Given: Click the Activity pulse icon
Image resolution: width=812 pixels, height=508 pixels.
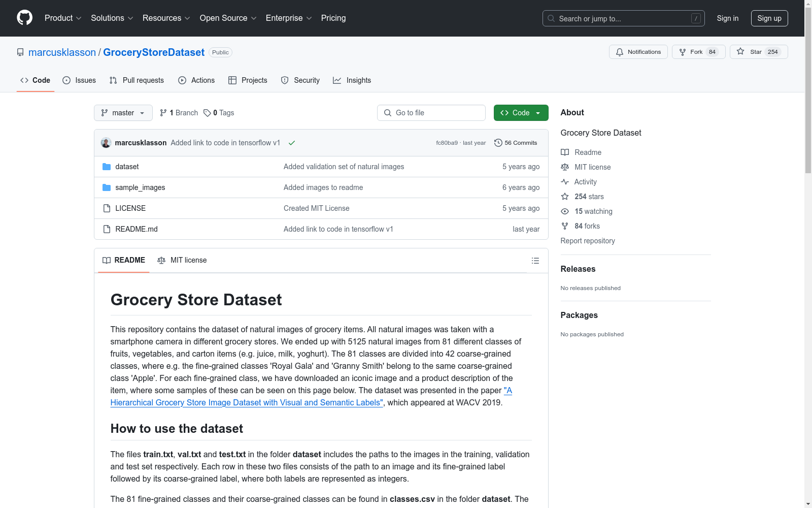Looking at the screenshot, I should pyautogui.click(x=565, y=182).
